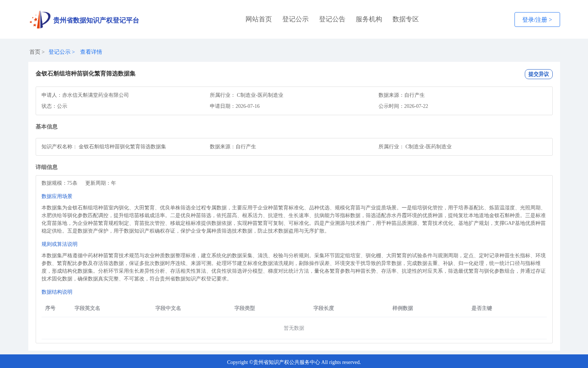The width and height of the screenshot is (588, 368).
Task: Click the 字段类型 column header
Action: (x=245, y=308)
